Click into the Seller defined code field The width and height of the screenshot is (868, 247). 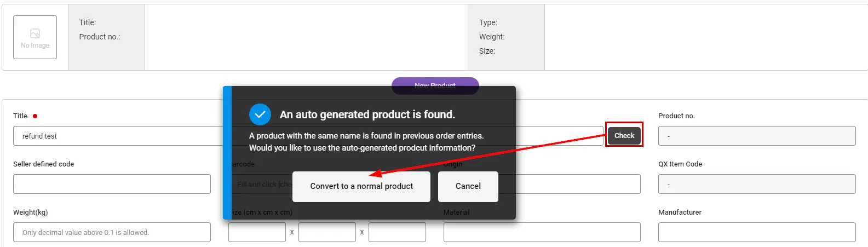(x=112, y=184)
